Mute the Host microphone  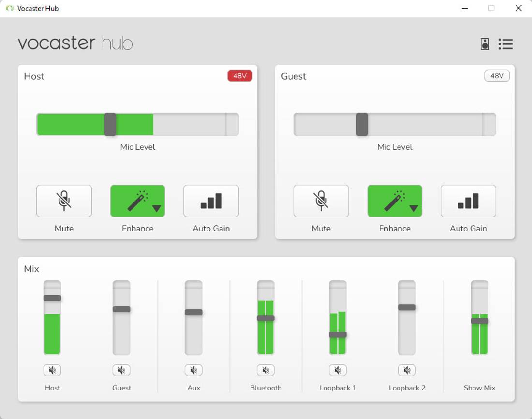(x=64, y=201)
